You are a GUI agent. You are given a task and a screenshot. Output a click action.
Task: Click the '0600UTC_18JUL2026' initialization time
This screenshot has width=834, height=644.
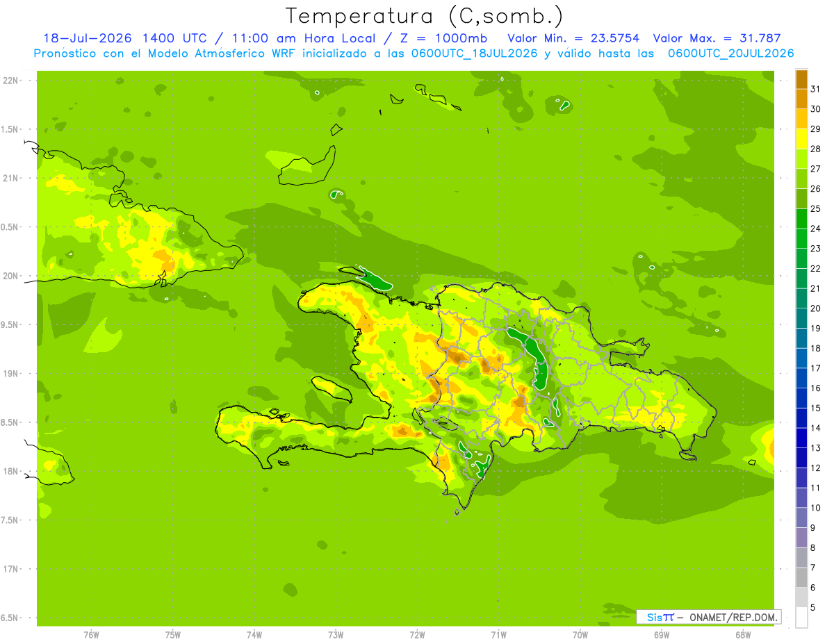pyautogui.click(x=472, y=53)
